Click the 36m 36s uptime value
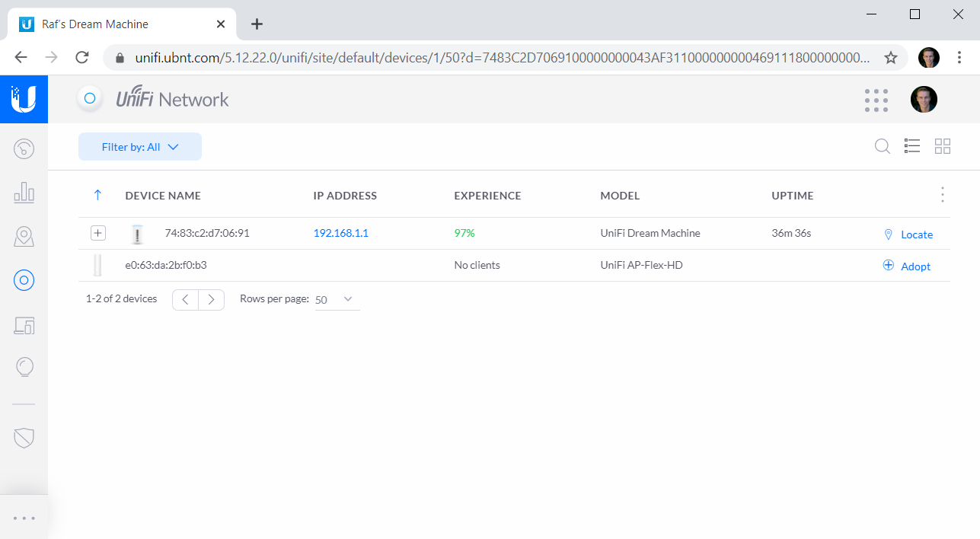This screenshot has width=980, height=539. (791, 233)
